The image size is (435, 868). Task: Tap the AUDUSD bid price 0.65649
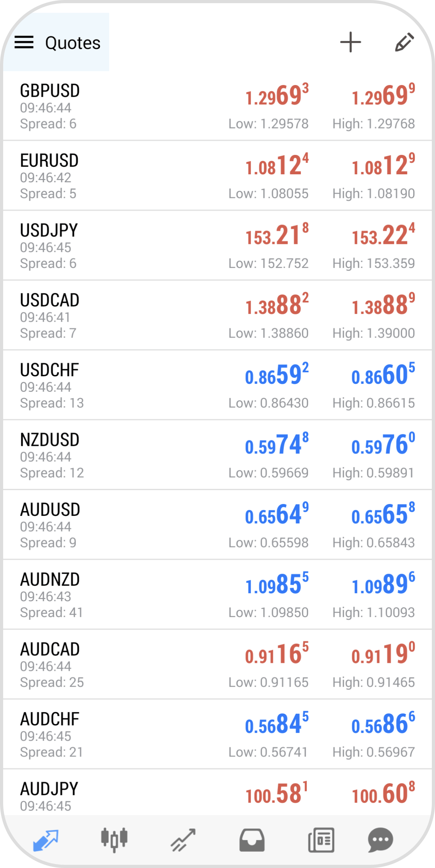277,514
